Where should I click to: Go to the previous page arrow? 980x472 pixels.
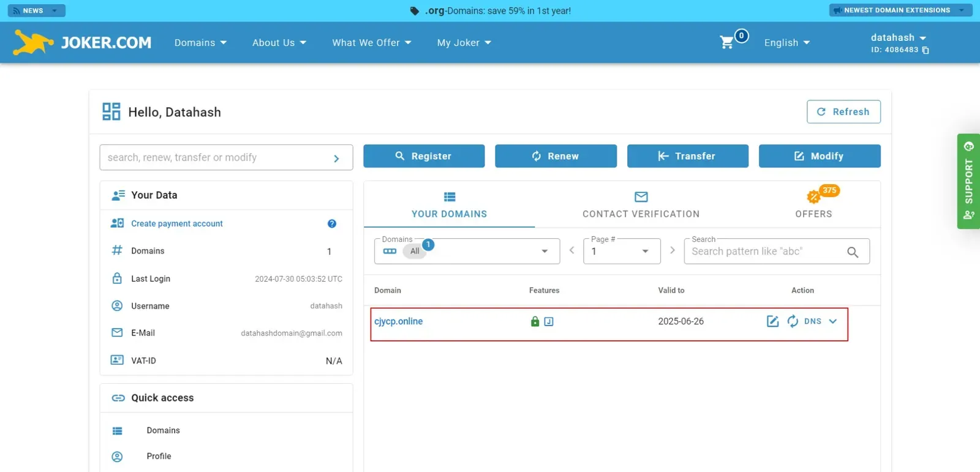pyautogui.click(x=571, y=250)
